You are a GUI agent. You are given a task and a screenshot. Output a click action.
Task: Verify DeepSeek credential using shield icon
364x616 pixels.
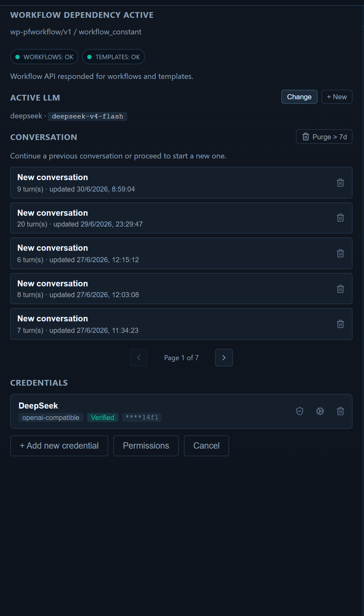[300, 411]
